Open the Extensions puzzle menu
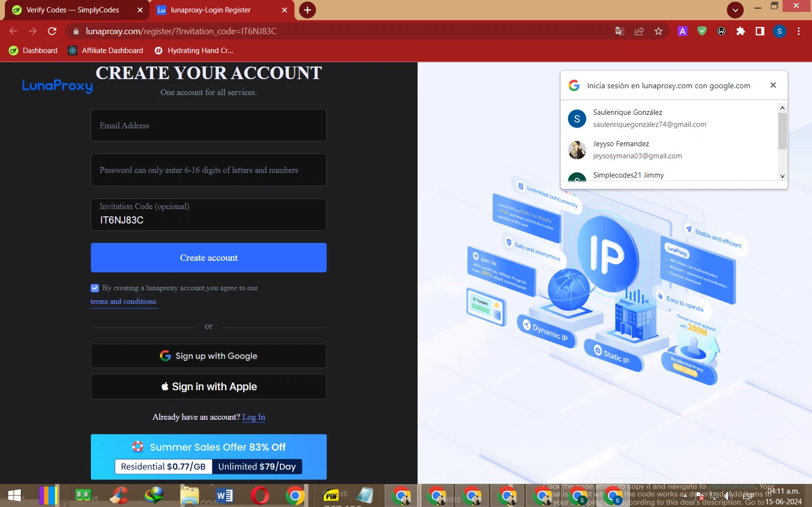812x507 pixels. pyautogui.click(x=741, y=31)
